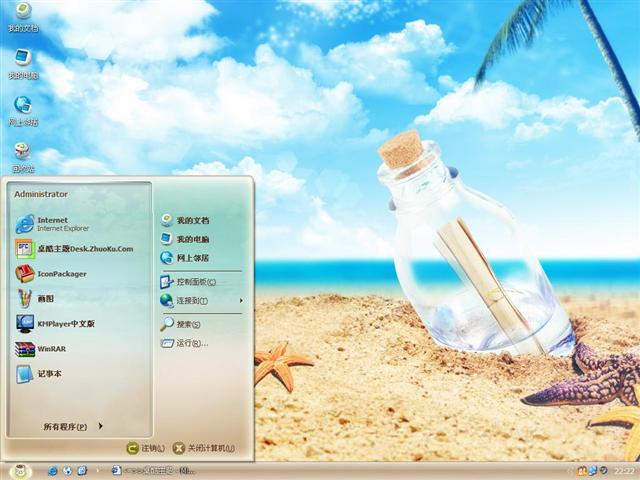Click the 注销 (Log Off) button

pyautogui.click(x=146, y=448)
